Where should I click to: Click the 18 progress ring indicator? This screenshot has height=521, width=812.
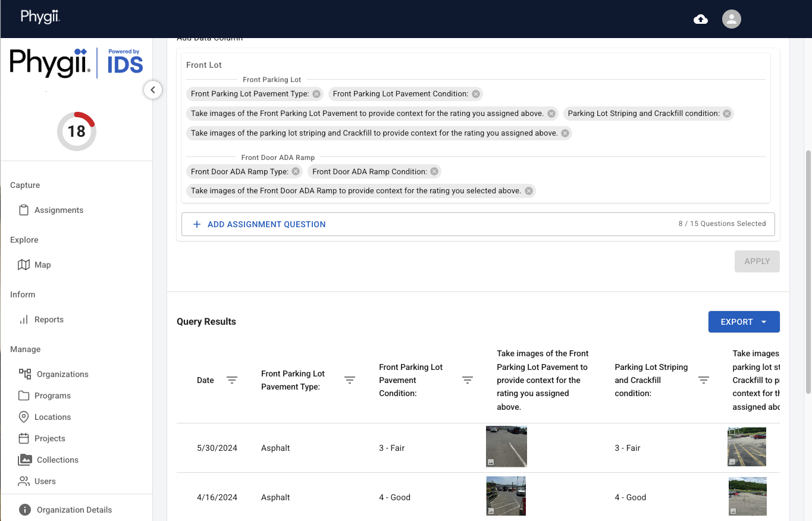[77, 131]
